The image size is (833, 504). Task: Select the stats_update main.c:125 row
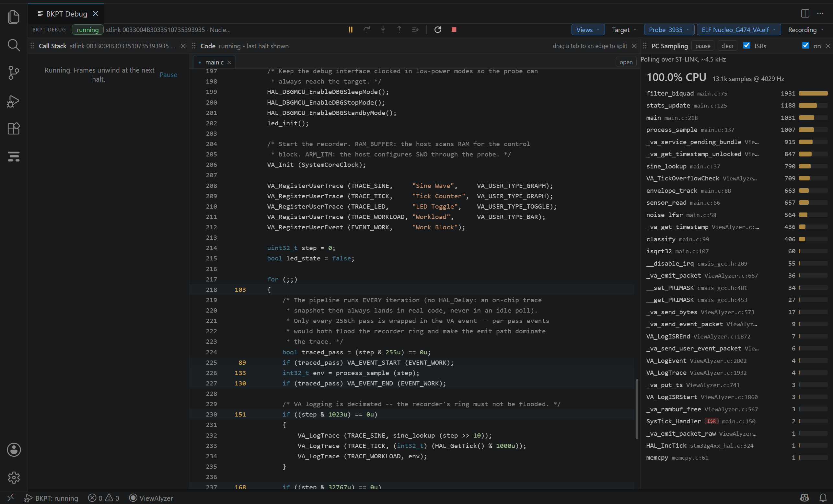(736, 106)
